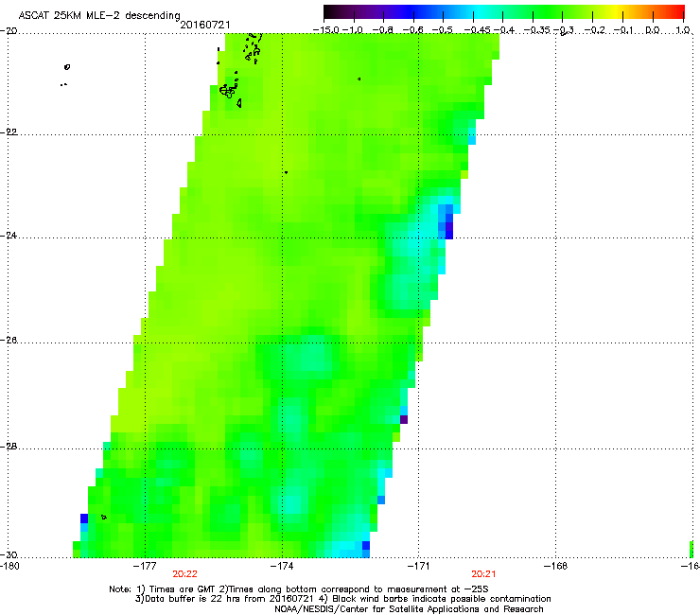The image size is (700, 615).
Task: Click the latitude label -26
Action: [9, 341]
